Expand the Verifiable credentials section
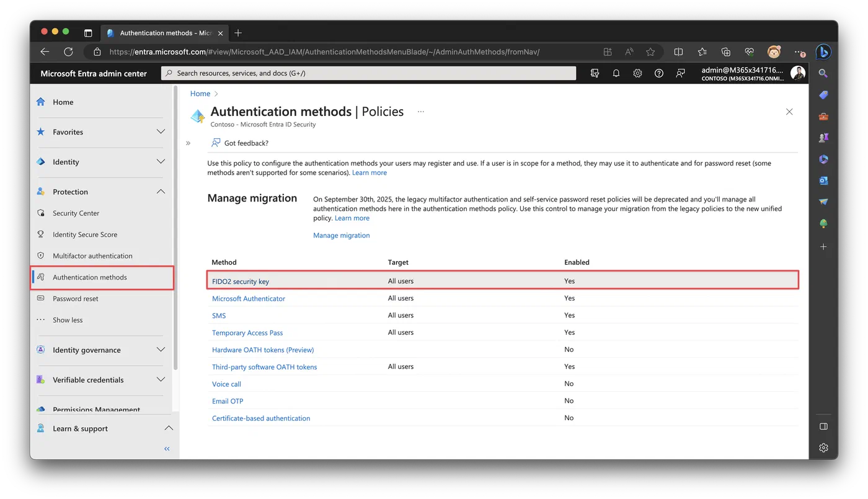The width and height of the screenshot is (868, 499). 161,379
